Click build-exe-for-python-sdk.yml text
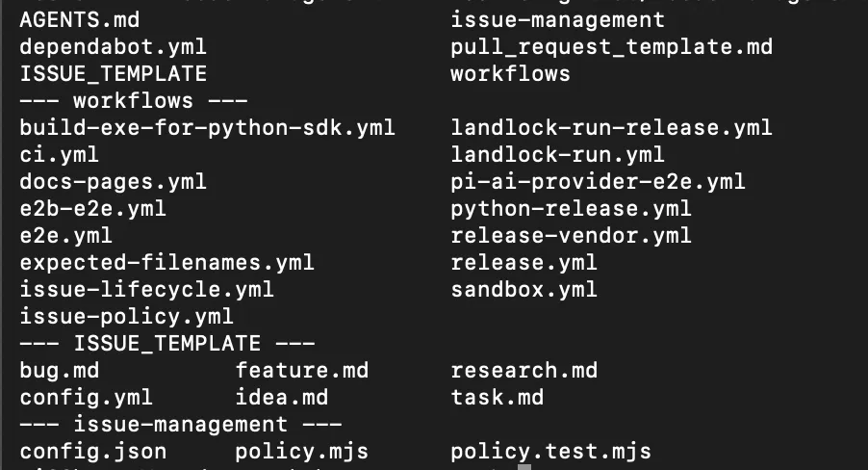Screen dimensions: 868x470 (x=208, y=128)
